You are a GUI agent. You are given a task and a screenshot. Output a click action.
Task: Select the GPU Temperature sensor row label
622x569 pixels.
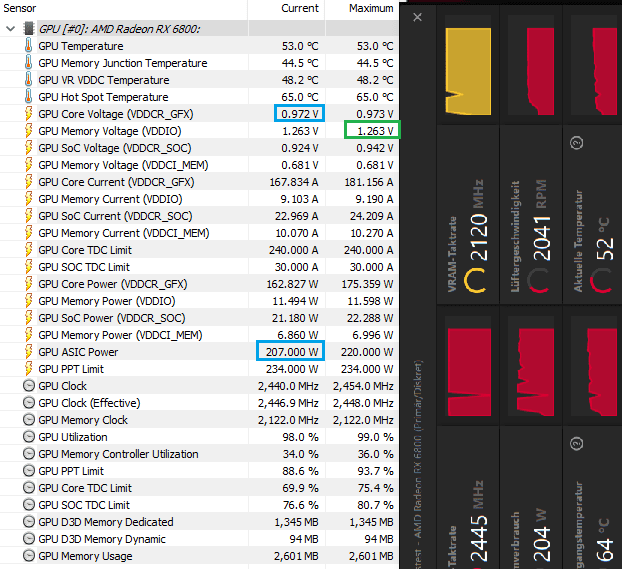(81, 46)
